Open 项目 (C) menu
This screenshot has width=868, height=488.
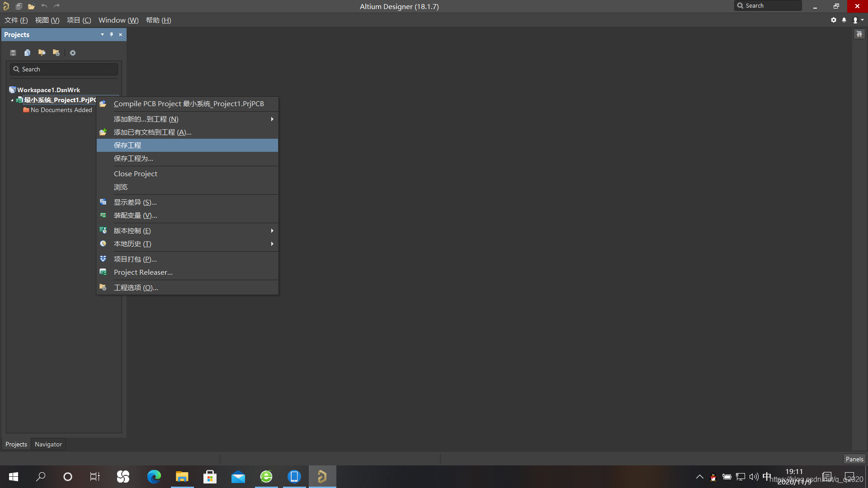tap(79, 20)
